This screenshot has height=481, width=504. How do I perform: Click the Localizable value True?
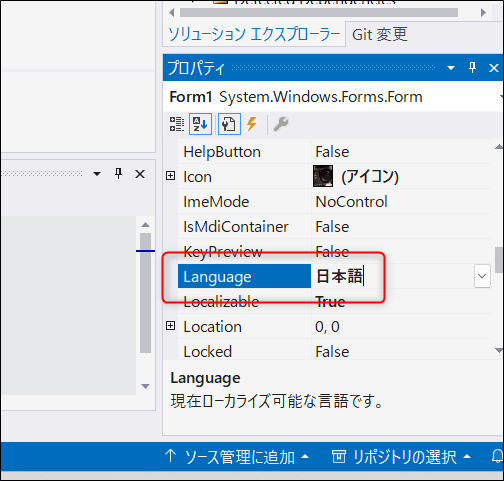(x=330, y=302)
